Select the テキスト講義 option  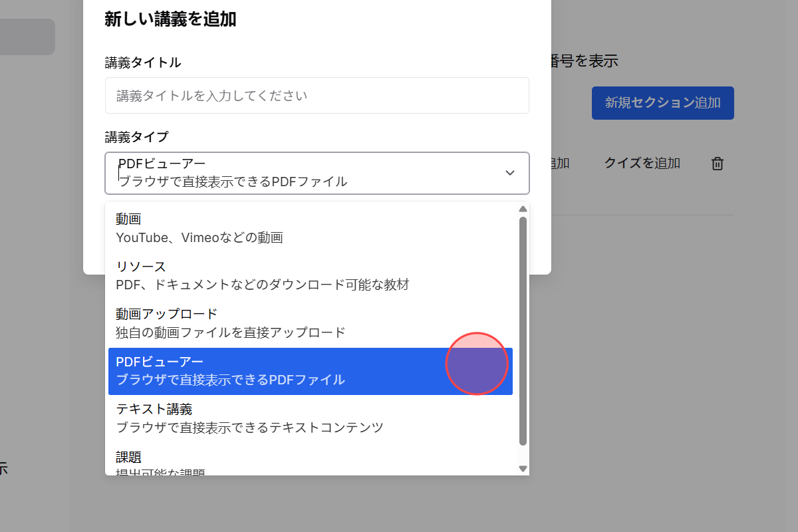coord(266,418)
